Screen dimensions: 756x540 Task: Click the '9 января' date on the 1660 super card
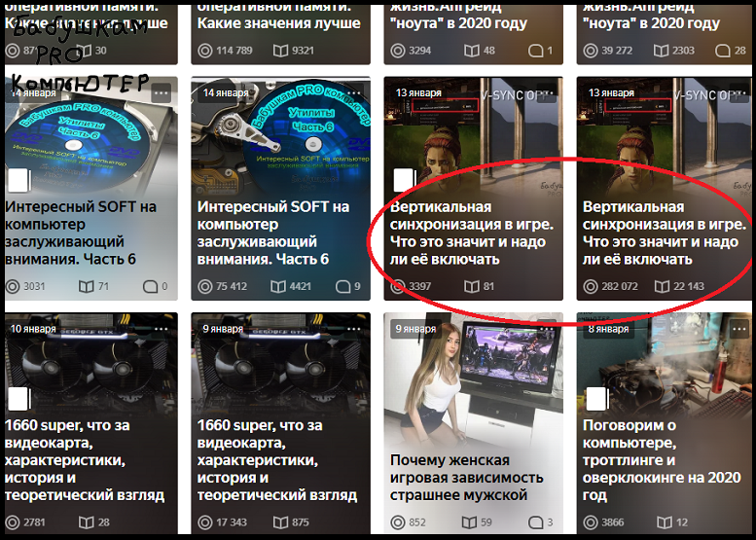(x=223, y=329)
